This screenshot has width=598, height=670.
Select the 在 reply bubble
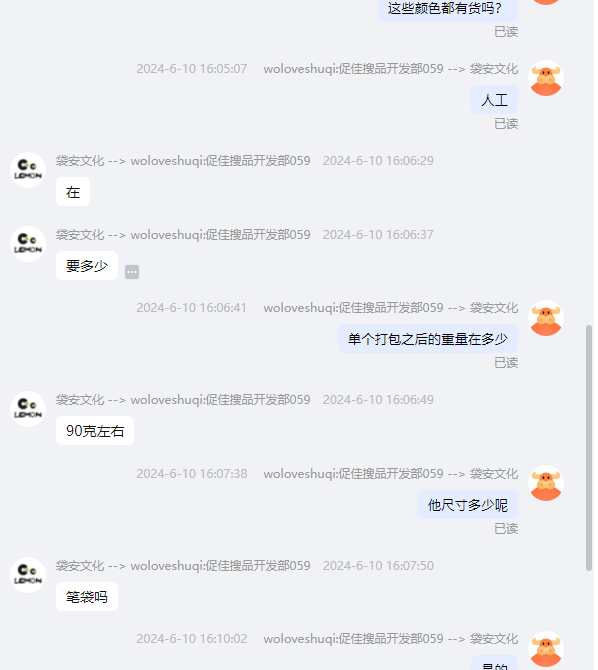(73, 191)
